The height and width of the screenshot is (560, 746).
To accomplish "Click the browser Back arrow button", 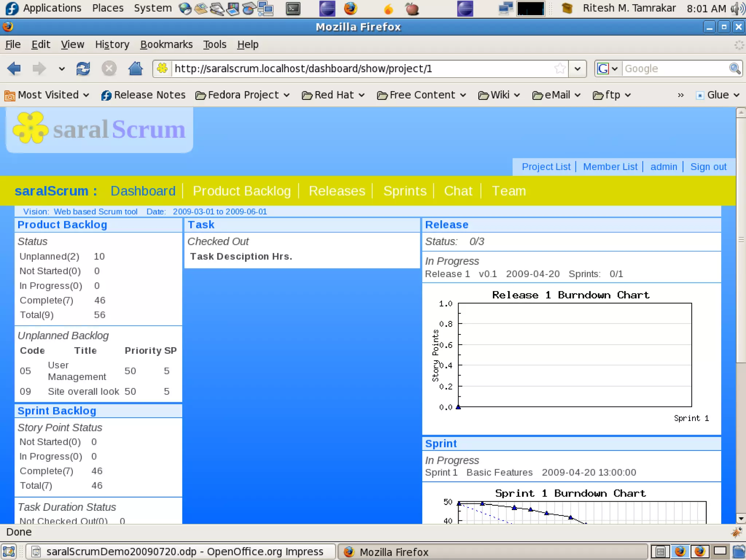I will pyautogui.click(x=14, y=68).
